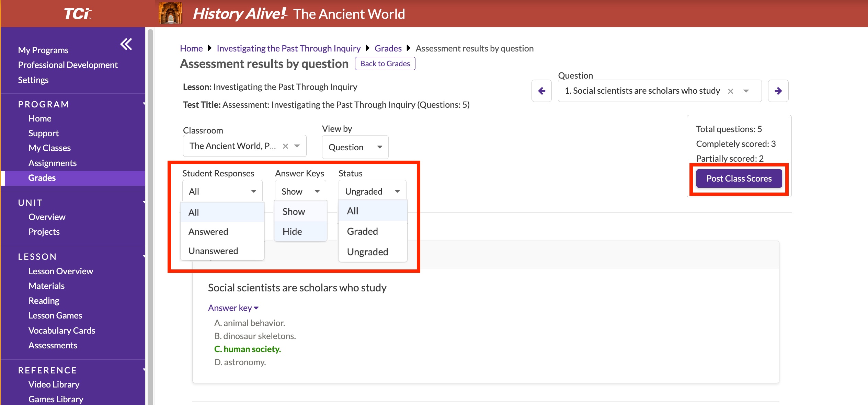Click the TCi logo

tap(78, 14)
